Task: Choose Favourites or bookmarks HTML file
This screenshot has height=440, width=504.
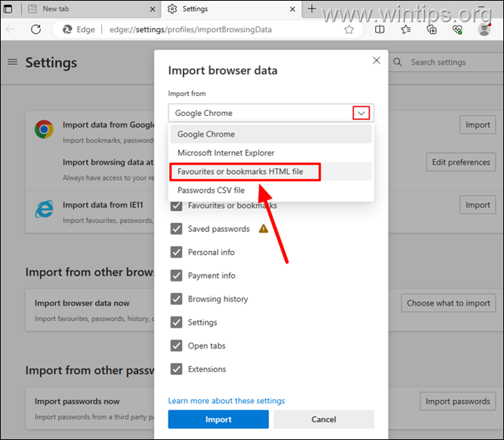Action: [271, 171]
